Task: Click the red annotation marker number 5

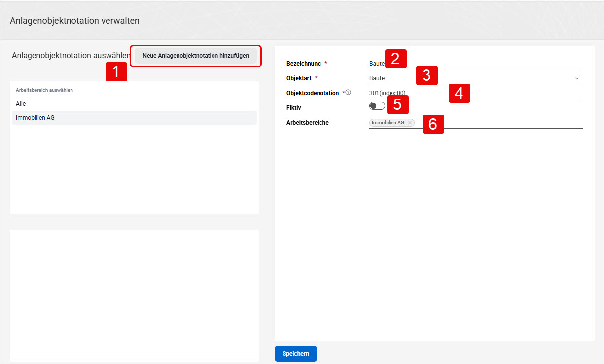Action: (x=398, y=105)
